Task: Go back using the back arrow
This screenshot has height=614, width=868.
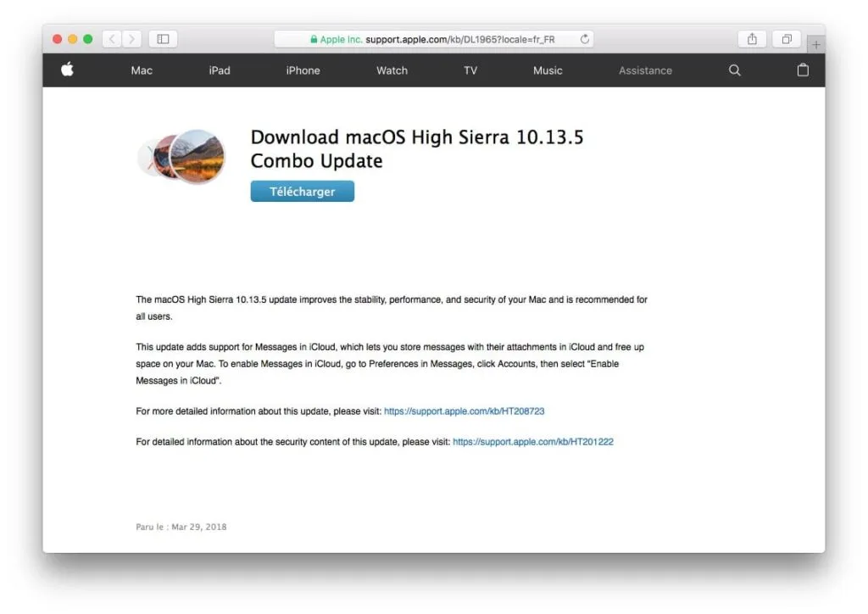Action: point(111,38)
